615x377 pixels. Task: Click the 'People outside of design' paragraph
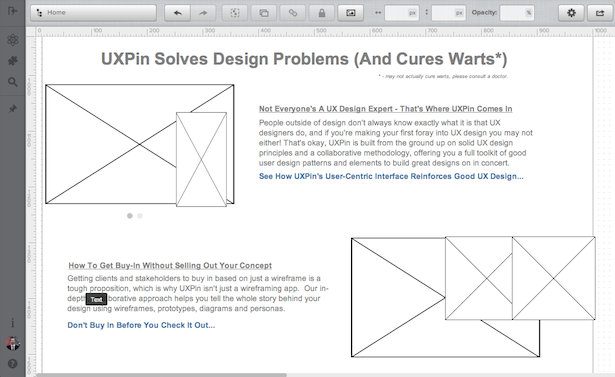coord(395,143)
